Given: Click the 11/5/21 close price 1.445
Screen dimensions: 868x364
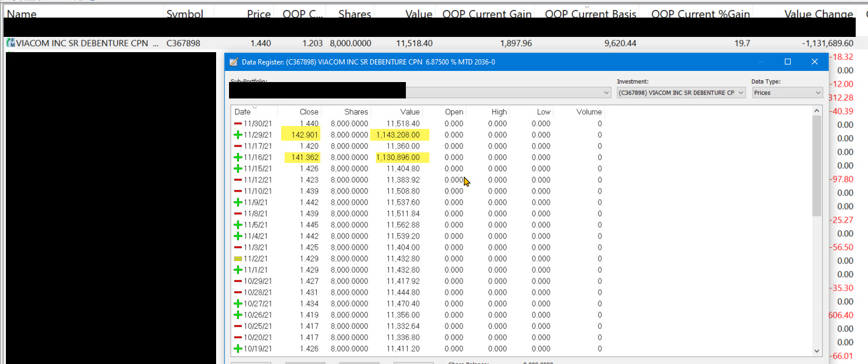Looking at the screenshot, I should click(309, 225).
